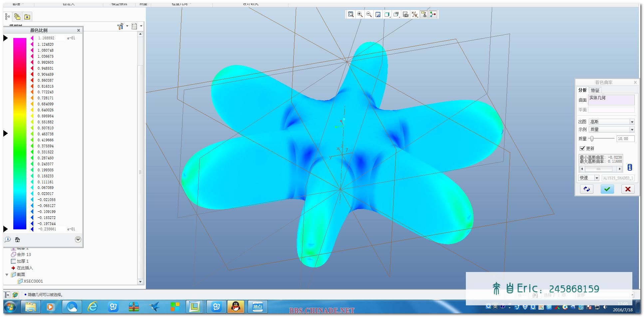The width and height of the screenshot is (644, 317).
Task: Switch to the folder browser tab
Action: tap(17, 17)
